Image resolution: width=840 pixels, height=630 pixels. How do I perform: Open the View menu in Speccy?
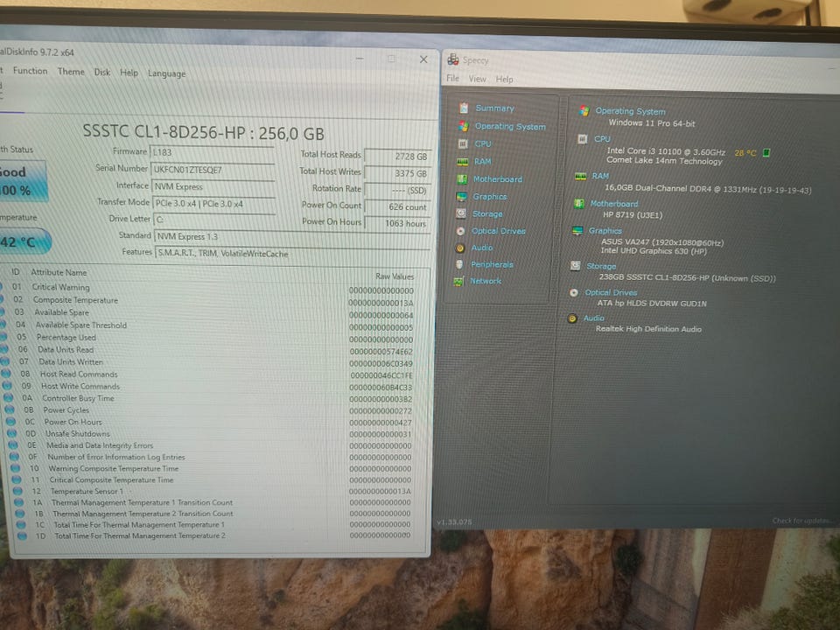click(478, 79)
